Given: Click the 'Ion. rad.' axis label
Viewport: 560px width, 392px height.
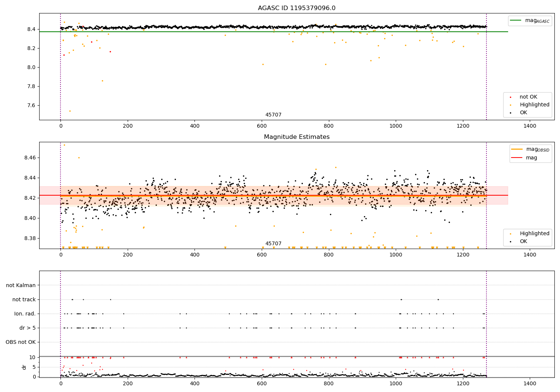Looking at the screenshot, I should [x=25, y=314].
